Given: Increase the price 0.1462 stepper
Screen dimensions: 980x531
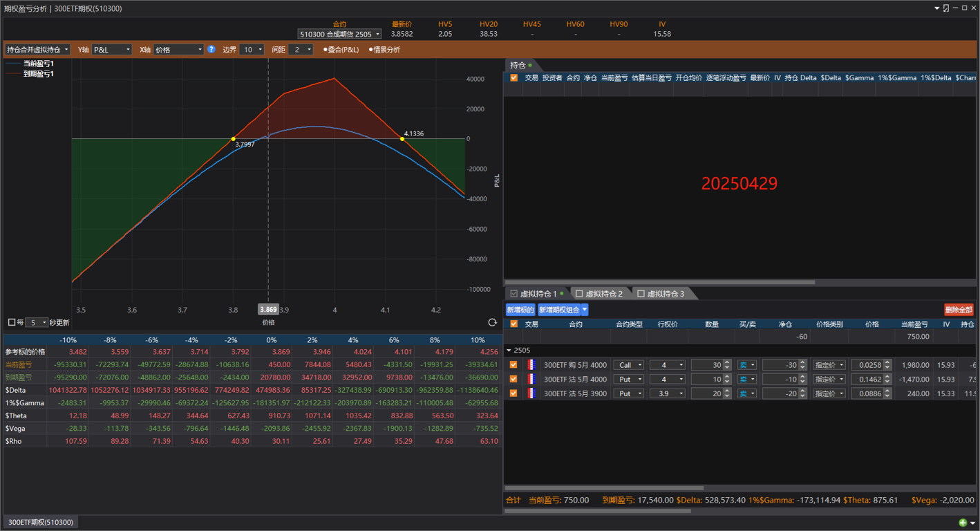Looking at the screenshot, I should point(887,377).
